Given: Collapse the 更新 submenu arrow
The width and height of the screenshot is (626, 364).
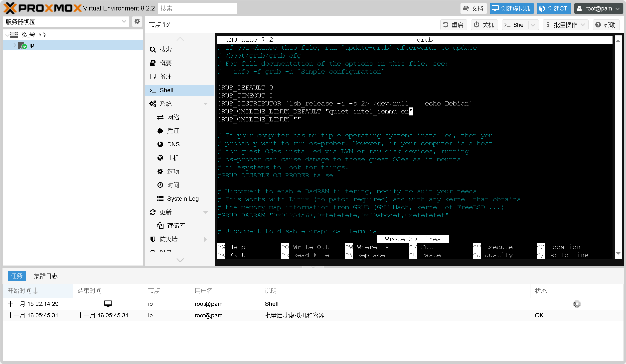Looking at the screenshot, I should tap(205, 212).
